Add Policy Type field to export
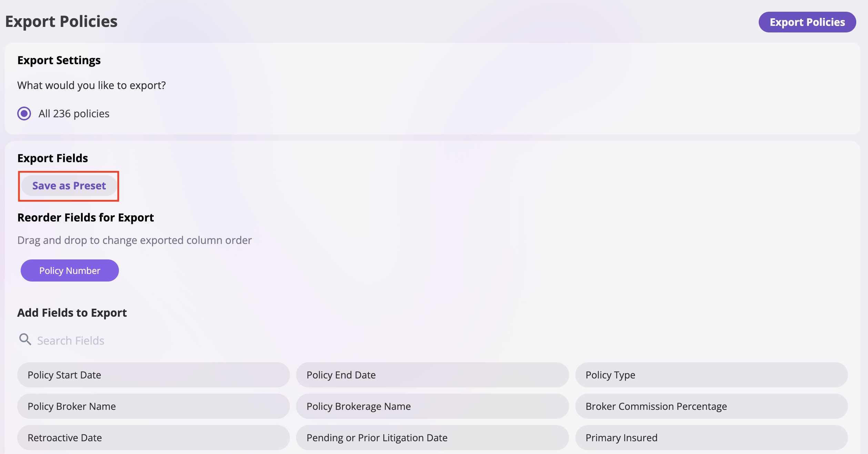 [x=711, y=375]
